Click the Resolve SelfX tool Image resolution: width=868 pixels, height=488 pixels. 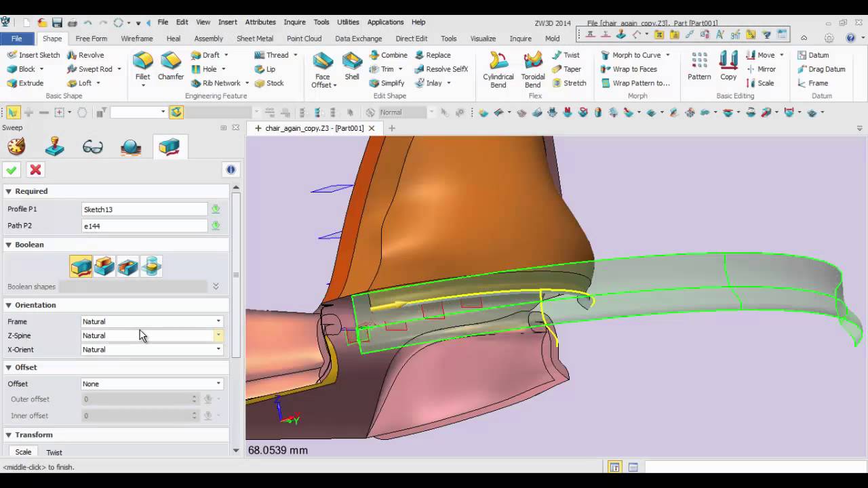[x=441, y=69]
